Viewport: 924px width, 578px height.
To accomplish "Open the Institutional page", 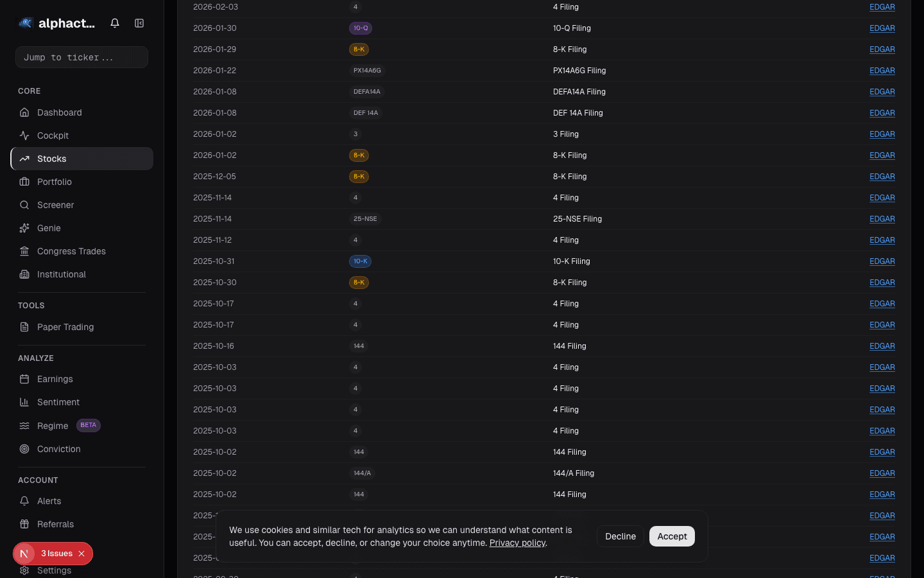I will pyautogui.click(x=61, y=274).
